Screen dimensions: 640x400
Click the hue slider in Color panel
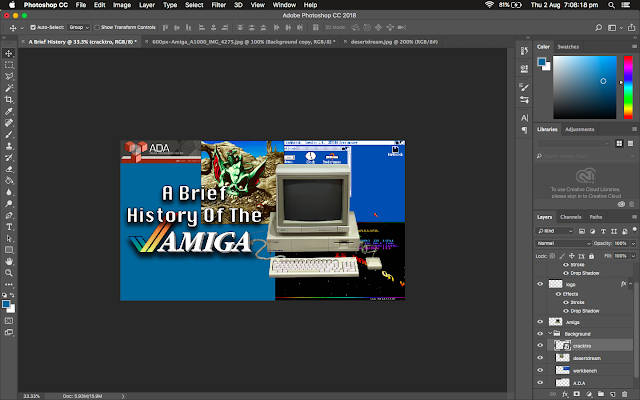click(x=628, y=87)
